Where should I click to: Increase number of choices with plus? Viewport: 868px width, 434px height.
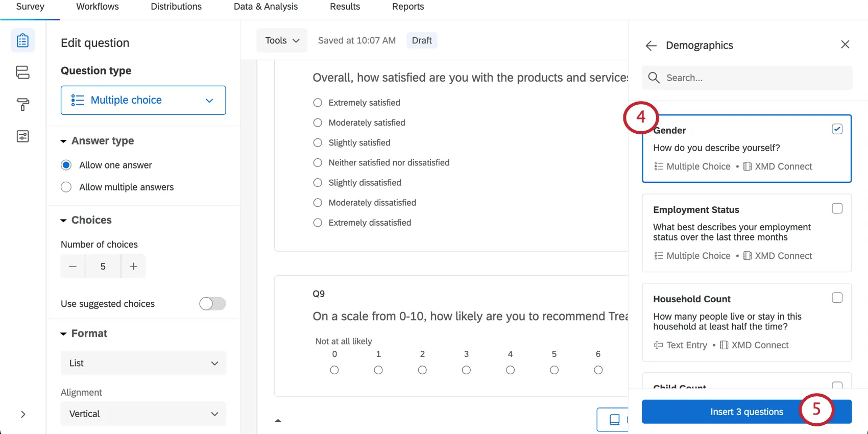point(133,267)
